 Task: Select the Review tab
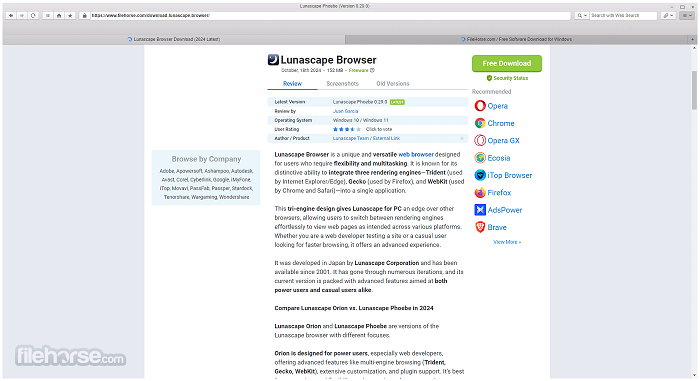pyautogui.click(x=292, y=84)
